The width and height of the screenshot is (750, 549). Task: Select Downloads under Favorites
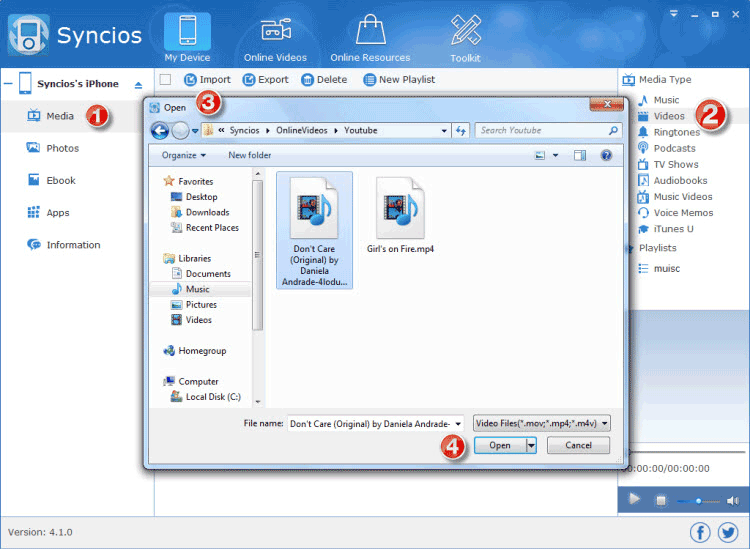(200, 212)
